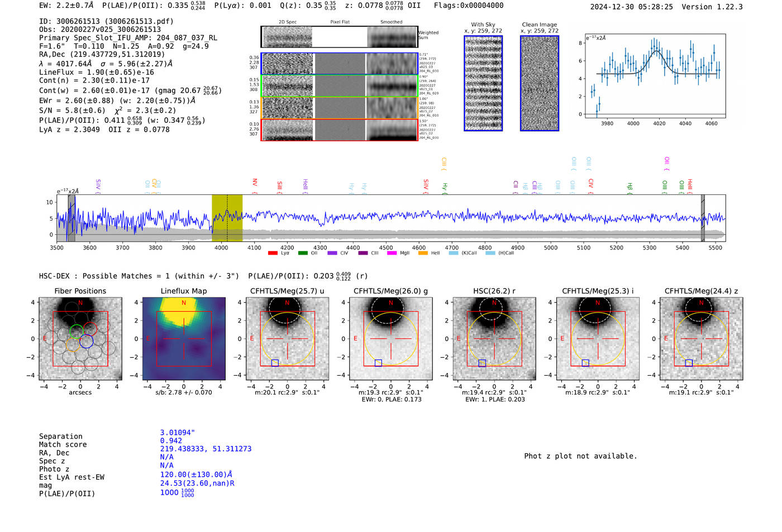Screen dimensions: 782x532
Task: Select the HSC(26.2) r image
Action: pos(494,339)
